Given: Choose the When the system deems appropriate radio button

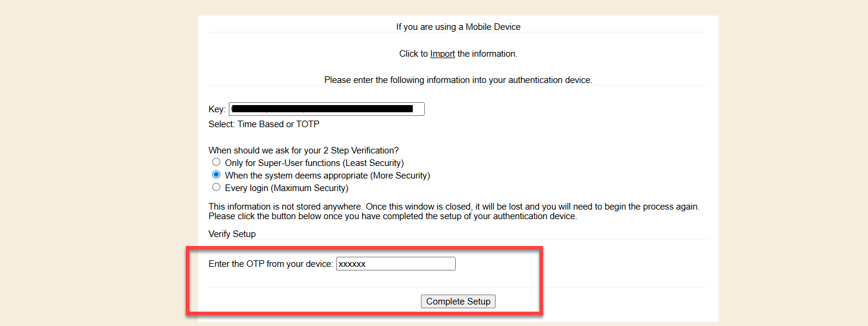Looking at the screenshot, I should [x=216, y=175].
